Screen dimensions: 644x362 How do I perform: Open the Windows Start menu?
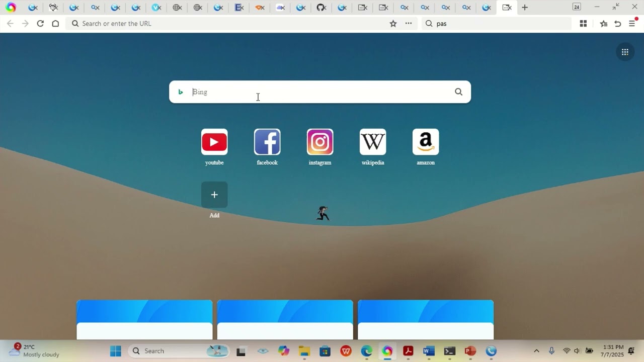tap(116, 351)
